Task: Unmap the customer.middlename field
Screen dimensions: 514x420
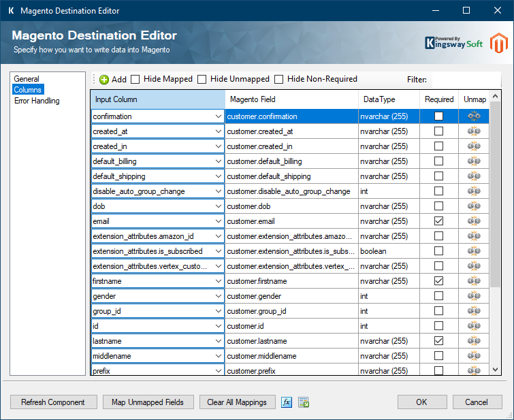Action: [x=474, y=356]
